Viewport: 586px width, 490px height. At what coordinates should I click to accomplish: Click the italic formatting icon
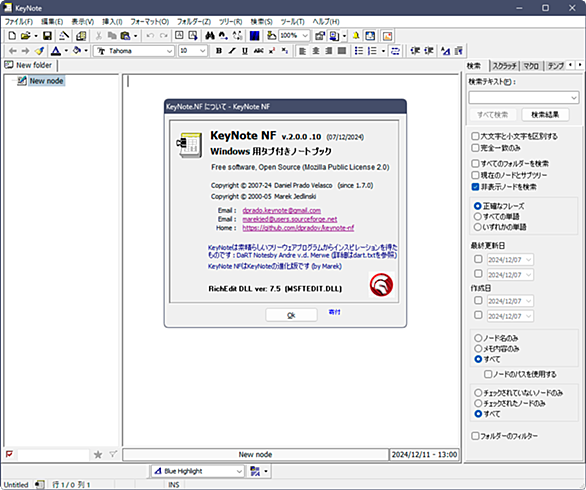pos(232,51)
